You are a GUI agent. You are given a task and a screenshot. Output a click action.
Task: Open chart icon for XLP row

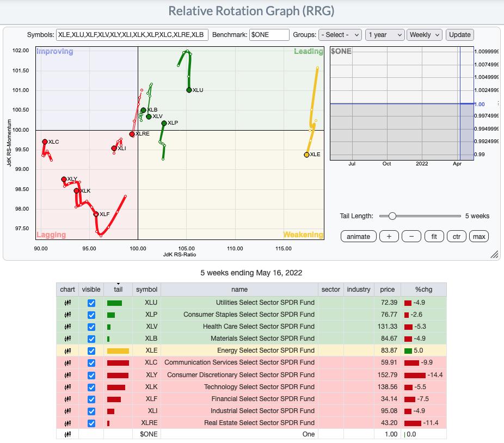[x=67, y=315]
